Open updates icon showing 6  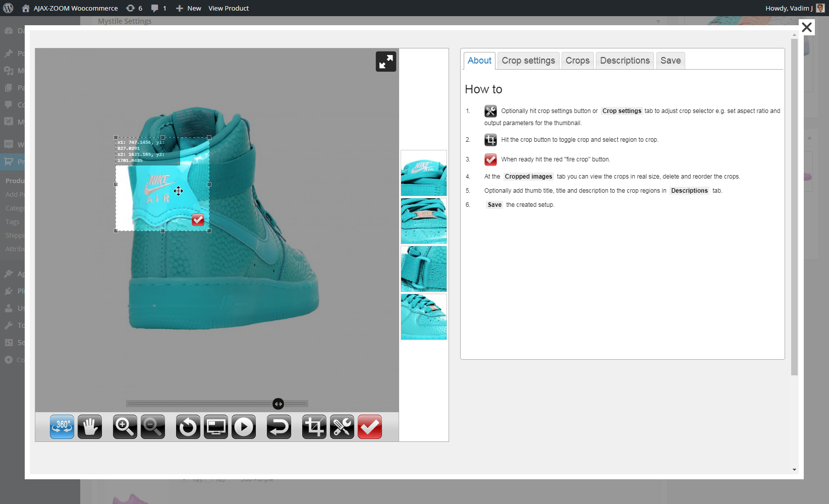coord(134,8)
